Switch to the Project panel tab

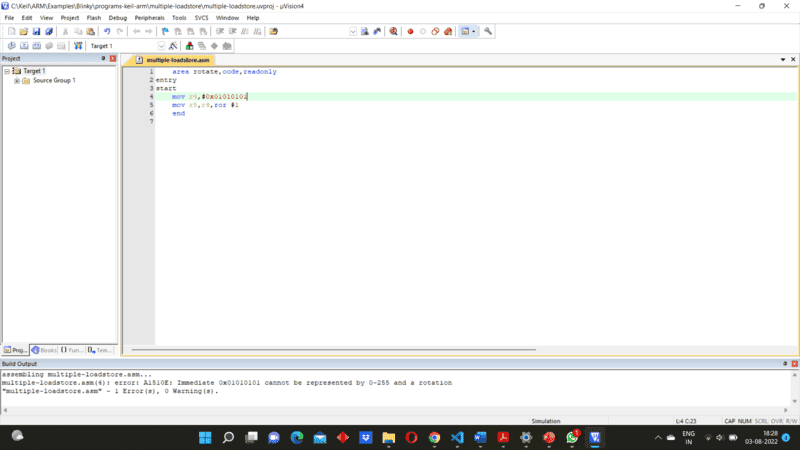pyautogui.click(x=15, y=350)
